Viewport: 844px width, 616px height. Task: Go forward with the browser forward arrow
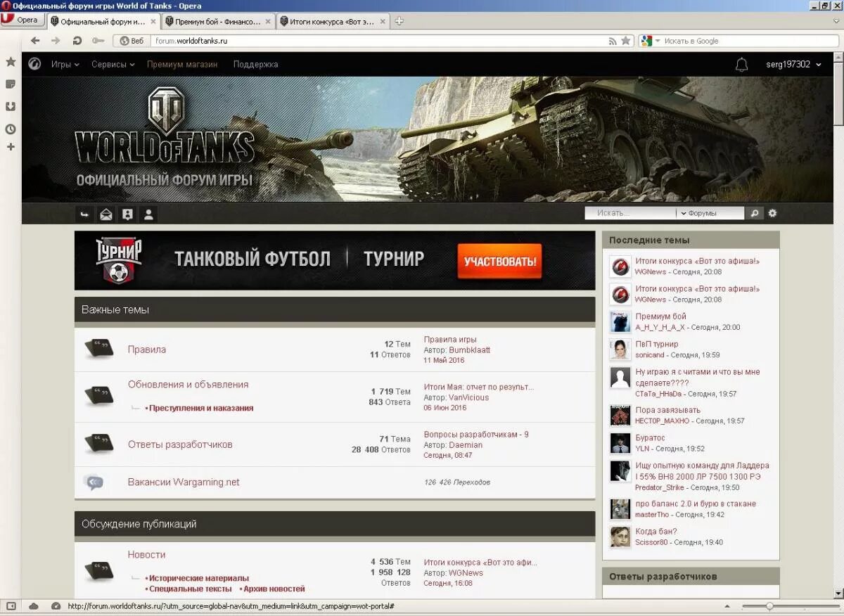click(56, 41)
